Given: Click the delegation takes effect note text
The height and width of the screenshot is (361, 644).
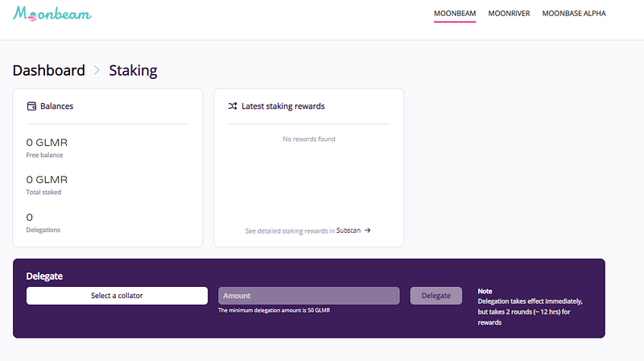Looking at the screenshot, I should pos(530,312).
